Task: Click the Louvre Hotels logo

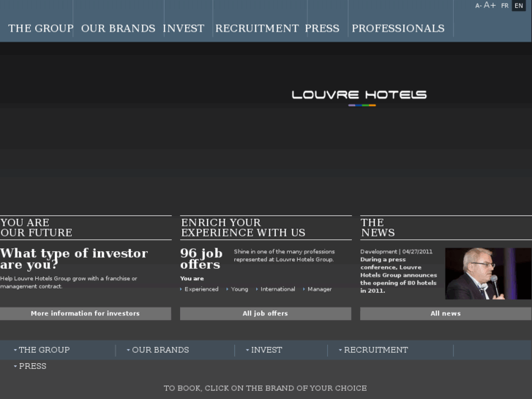Action: click(359, 98)
